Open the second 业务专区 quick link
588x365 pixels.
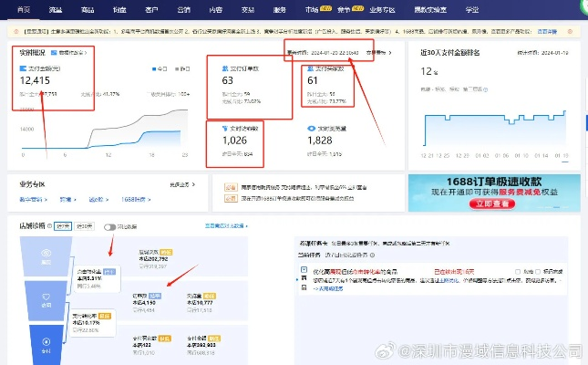[x=67, y=200]
